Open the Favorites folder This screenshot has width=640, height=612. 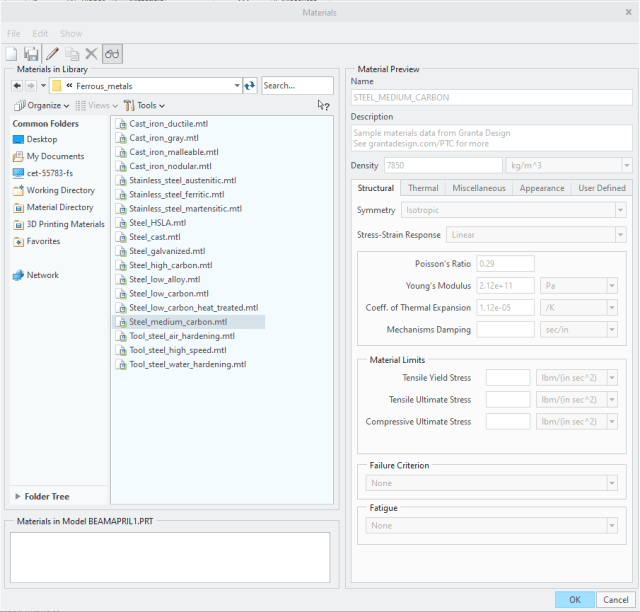(x=36, y=241)
